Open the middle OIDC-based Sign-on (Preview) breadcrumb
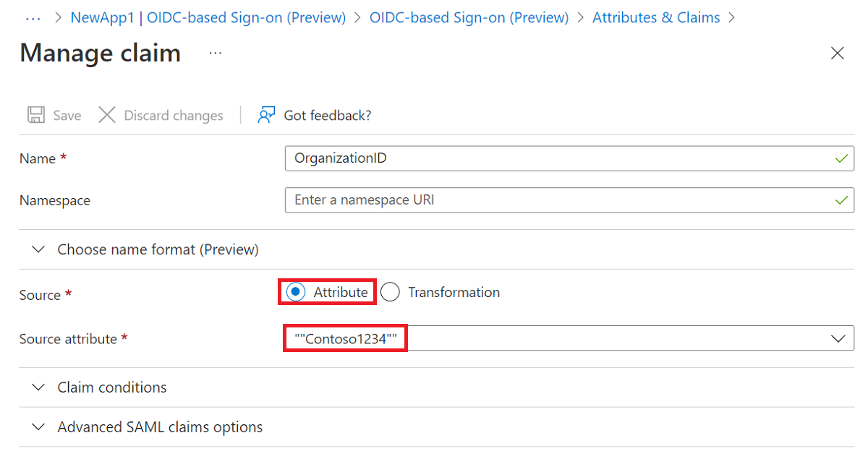 [x=469, y=17]
